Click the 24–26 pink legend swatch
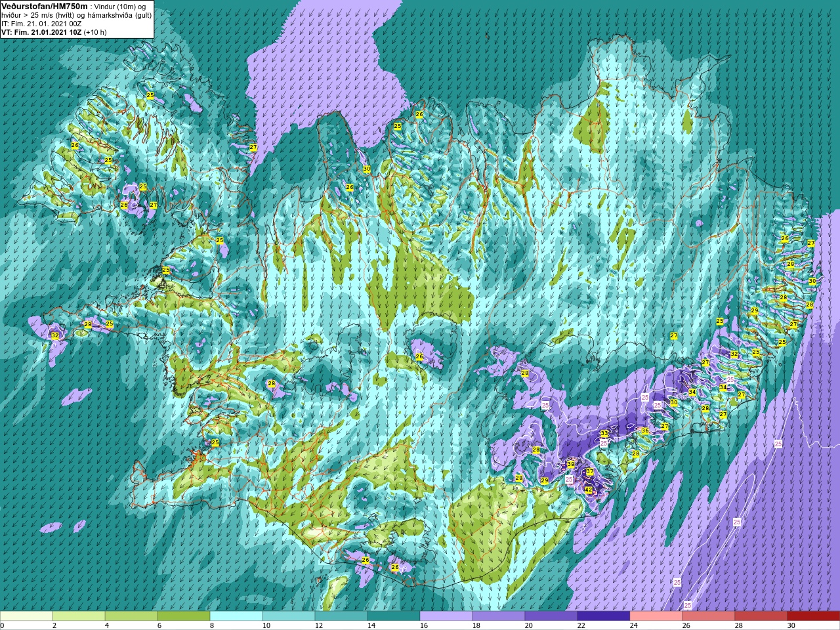 [x=656, y=616]
